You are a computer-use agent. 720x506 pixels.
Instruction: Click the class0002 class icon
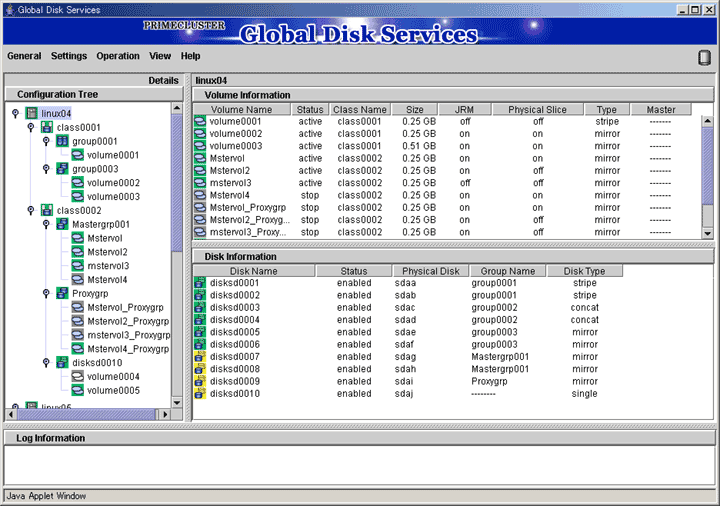click(x=47, y=210)
